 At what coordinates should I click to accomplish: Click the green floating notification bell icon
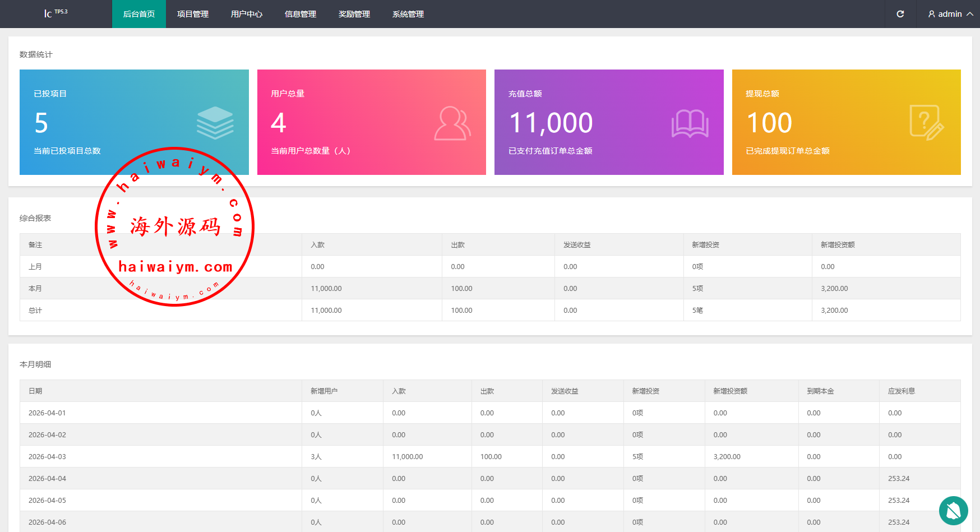tap(953, 510)
